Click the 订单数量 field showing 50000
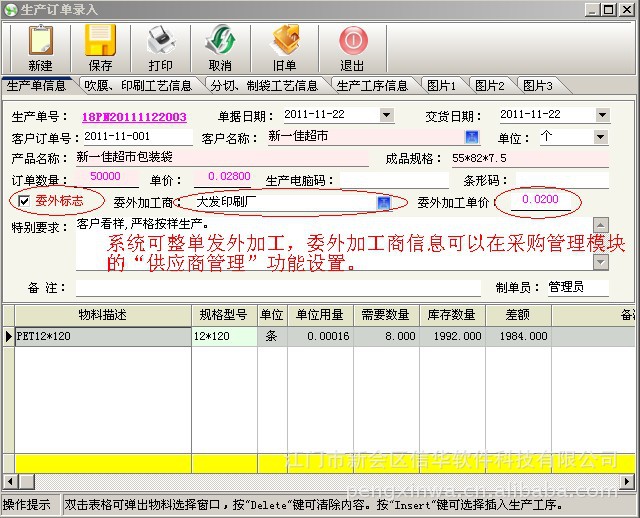 tap(107, 178)
